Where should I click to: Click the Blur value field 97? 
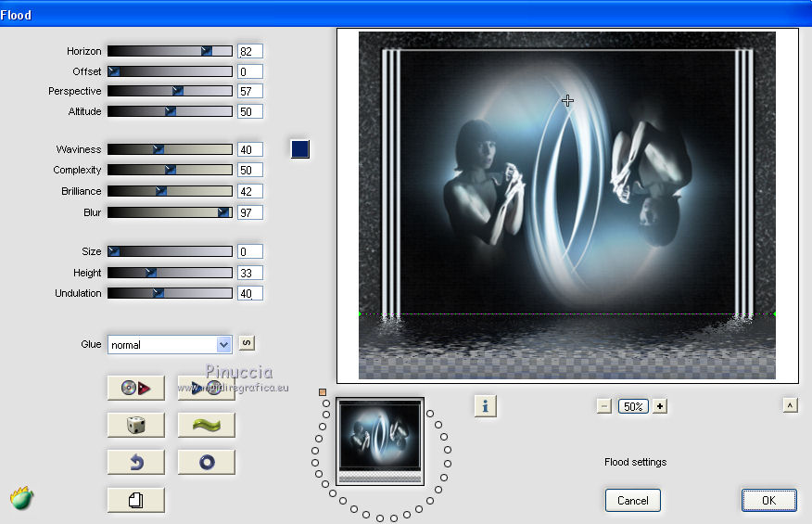point(250,212)
